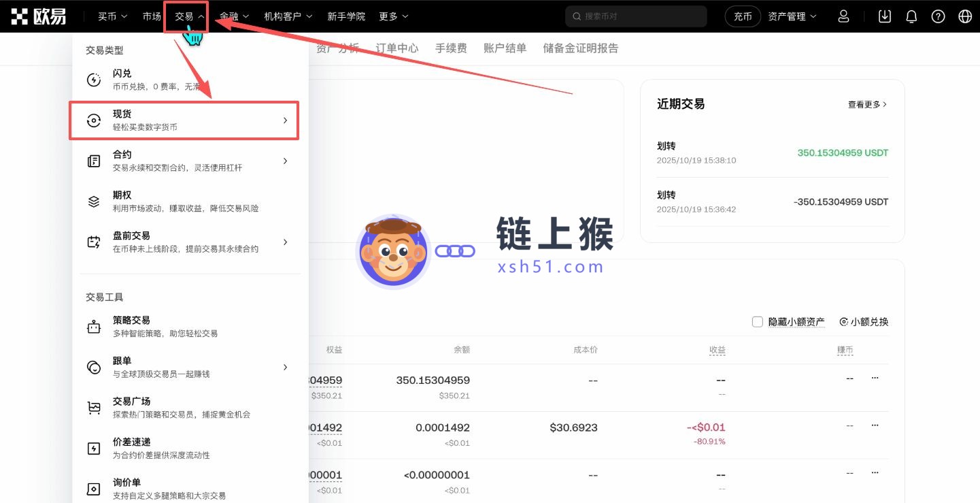Viewport: 980px width, 503px height.
Task: Click the OKX 欧易 logo
Action: pyautogui.click(x=39, y=16)
